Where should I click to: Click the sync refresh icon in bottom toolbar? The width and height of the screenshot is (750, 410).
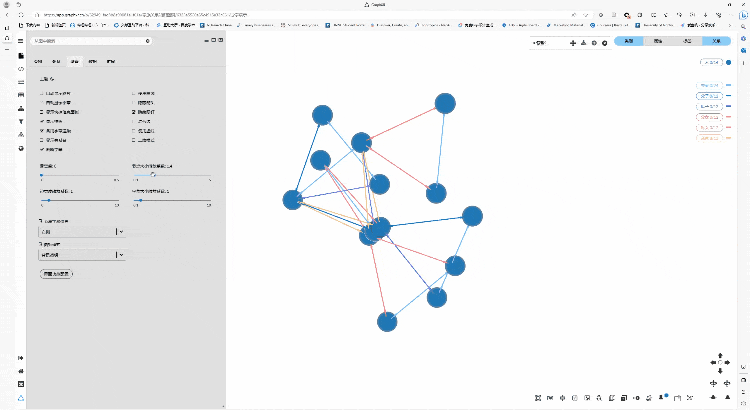pos(649,398)
